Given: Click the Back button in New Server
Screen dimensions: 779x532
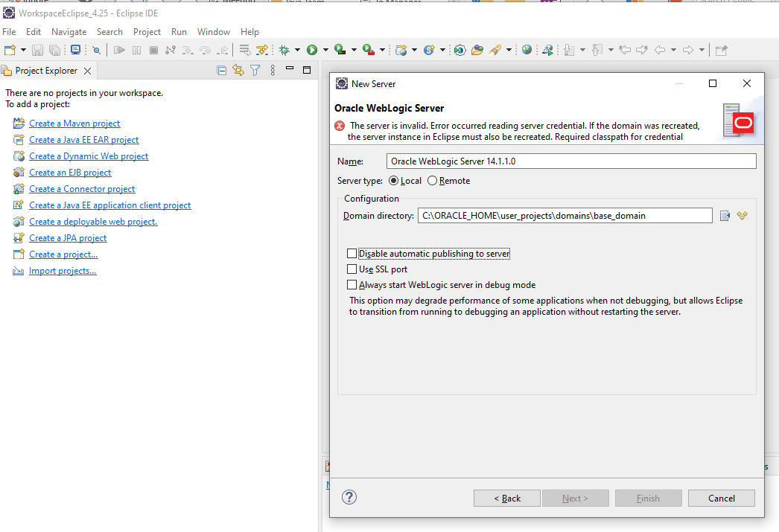Looking at the screenshot, I should point(506,499).
